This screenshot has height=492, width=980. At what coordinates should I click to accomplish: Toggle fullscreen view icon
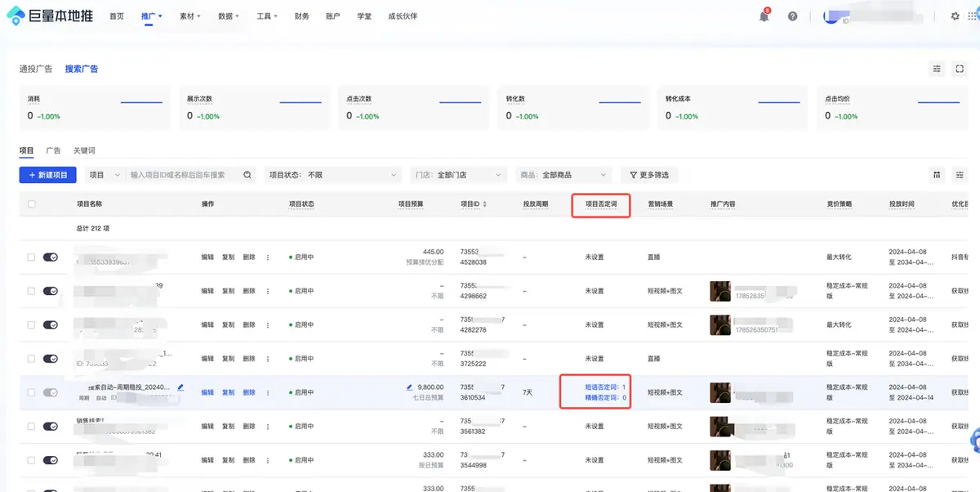click(x=960, y=69)
